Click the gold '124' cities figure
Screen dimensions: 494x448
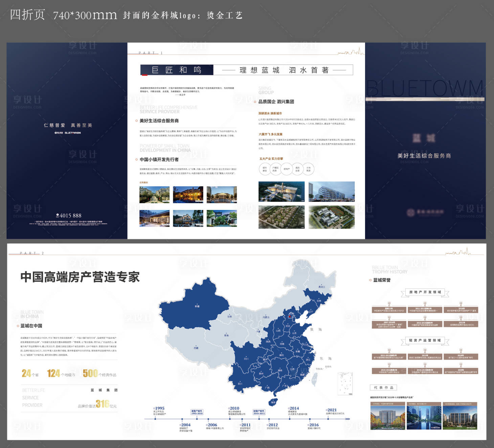(53, 373)
